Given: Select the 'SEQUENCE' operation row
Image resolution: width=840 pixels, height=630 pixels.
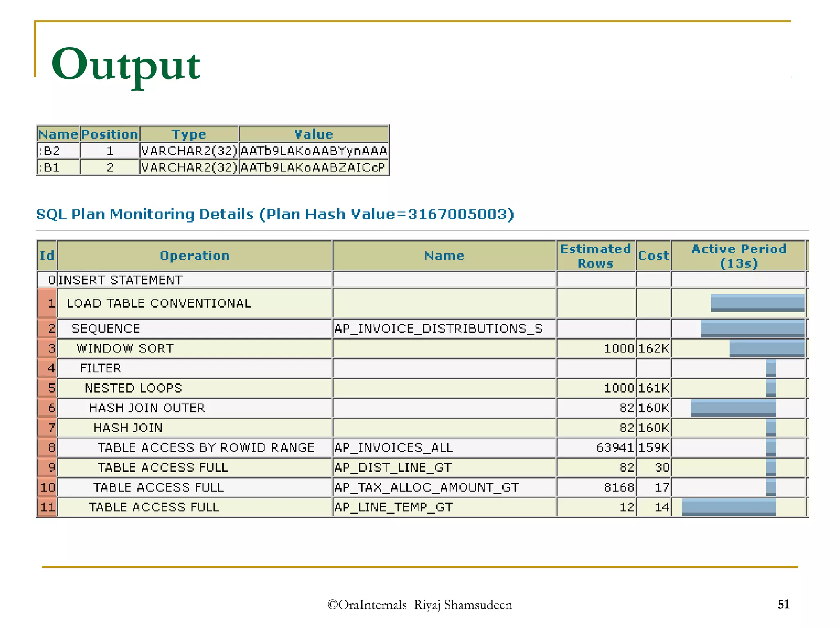Looking at the screenshot, I should coord(194,329).
